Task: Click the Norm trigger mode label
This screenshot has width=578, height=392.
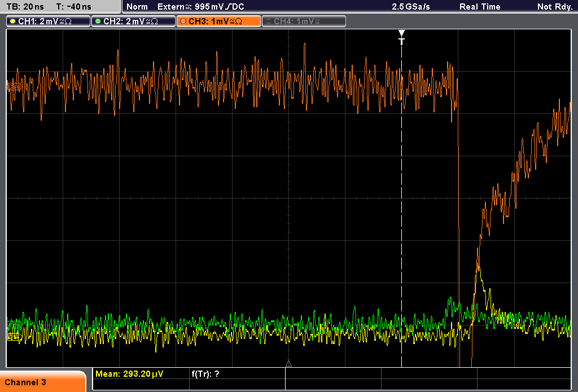Action: [137, 7]
